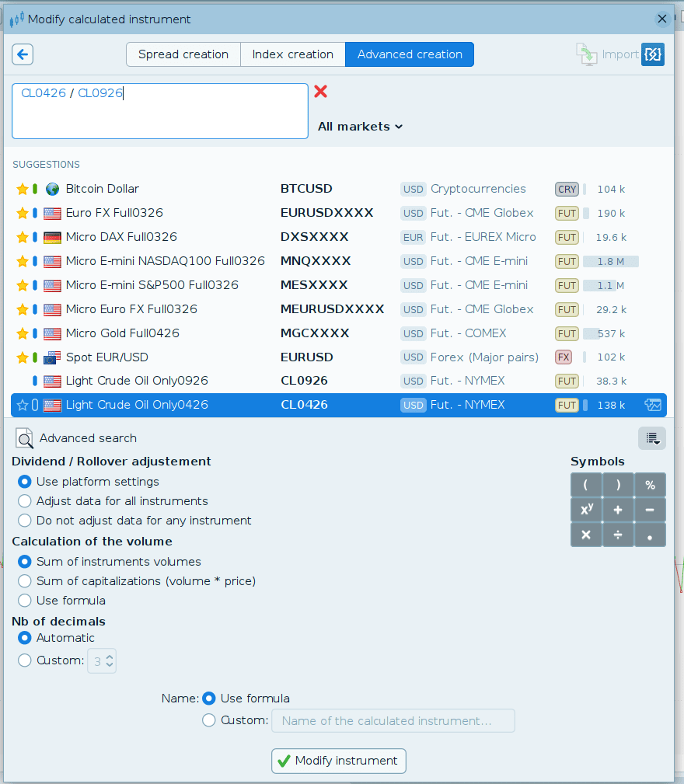Click the MESXXXX ticker
The image size is (684, 784).
pos(314,285)
